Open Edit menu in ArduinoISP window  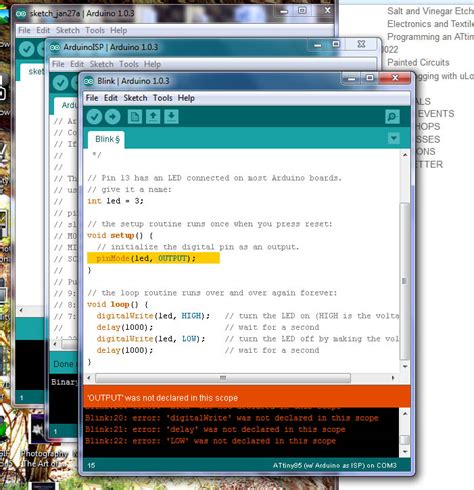(x=77, y=64)
